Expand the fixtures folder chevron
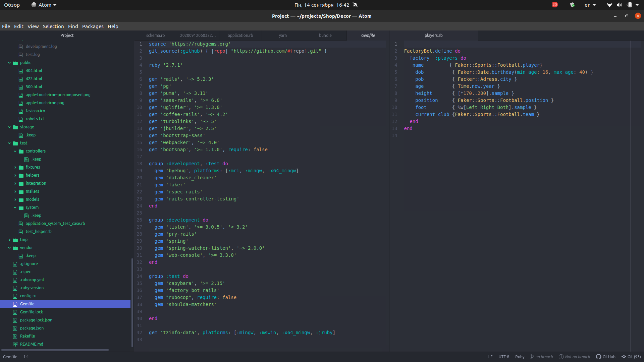 click(15, 167)
